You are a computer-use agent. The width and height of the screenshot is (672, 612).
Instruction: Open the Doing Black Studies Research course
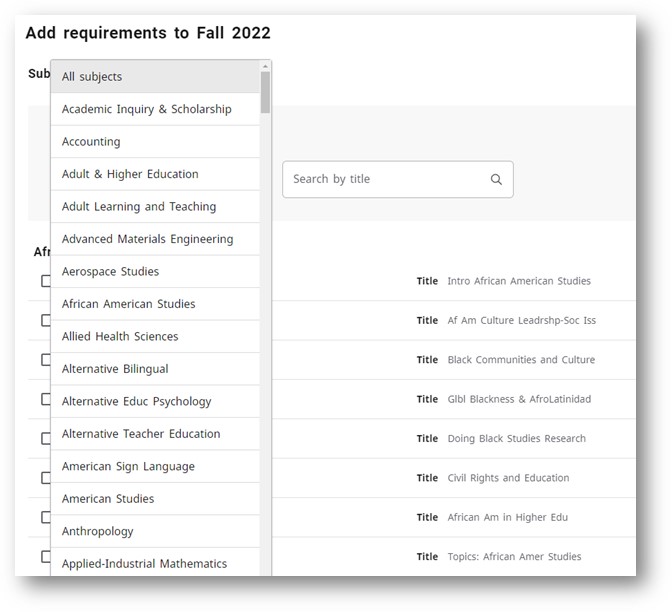coord(516,439)
